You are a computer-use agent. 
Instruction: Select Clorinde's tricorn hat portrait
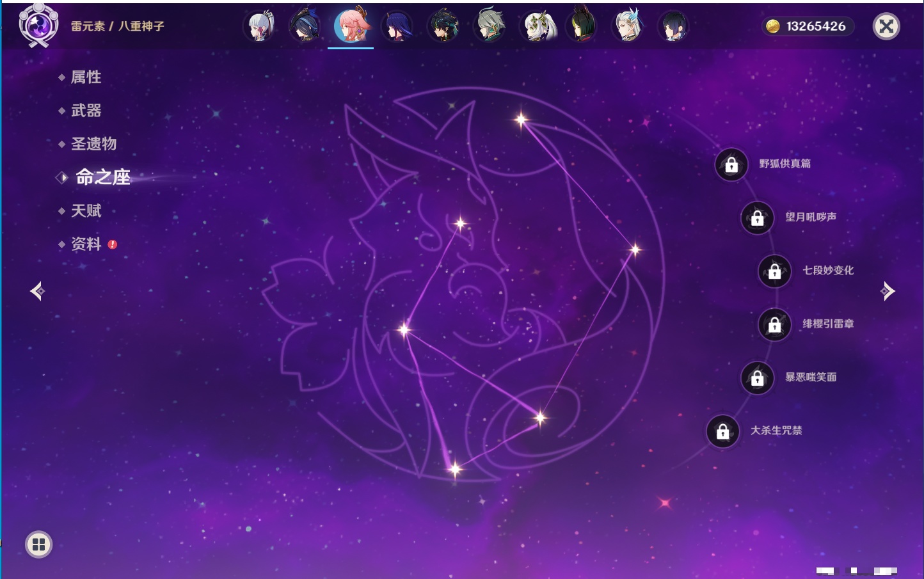pyautogui.click(x=305, y=26)
